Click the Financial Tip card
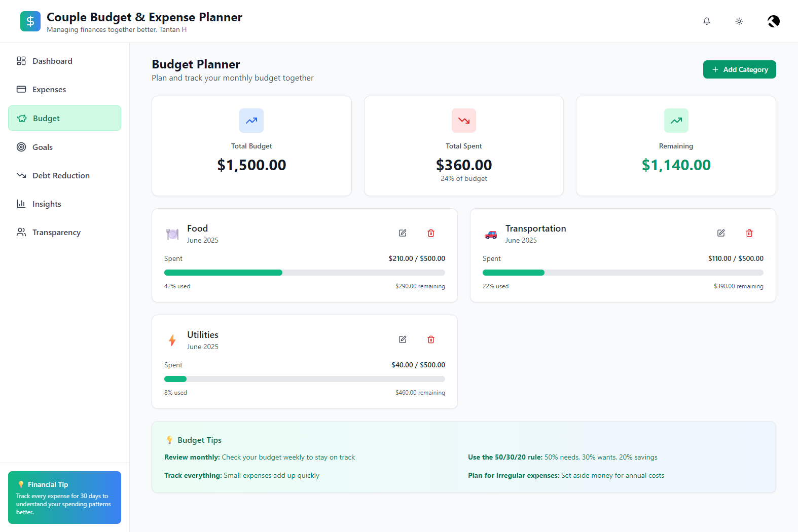This screenshot has width=798, height=532. click(64, 498)
